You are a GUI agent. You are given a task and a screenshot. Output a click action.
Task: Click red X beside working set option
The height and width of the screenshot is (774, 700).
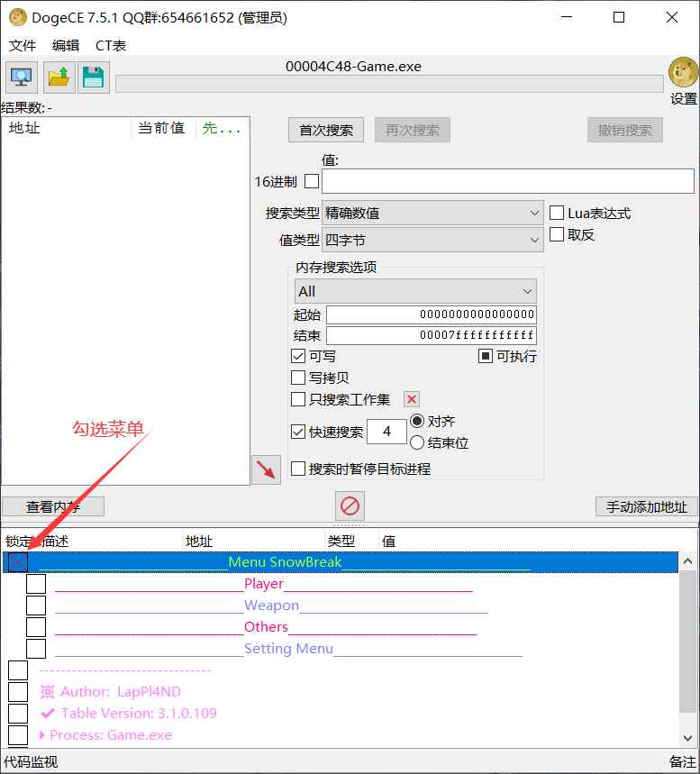click(411, 399)
